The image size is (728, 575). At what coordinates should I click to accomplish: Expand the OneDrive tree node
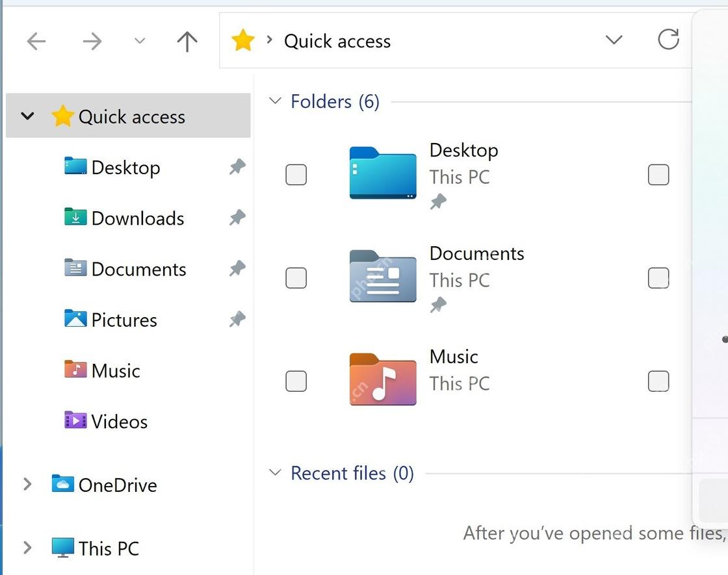click(27, 484)
